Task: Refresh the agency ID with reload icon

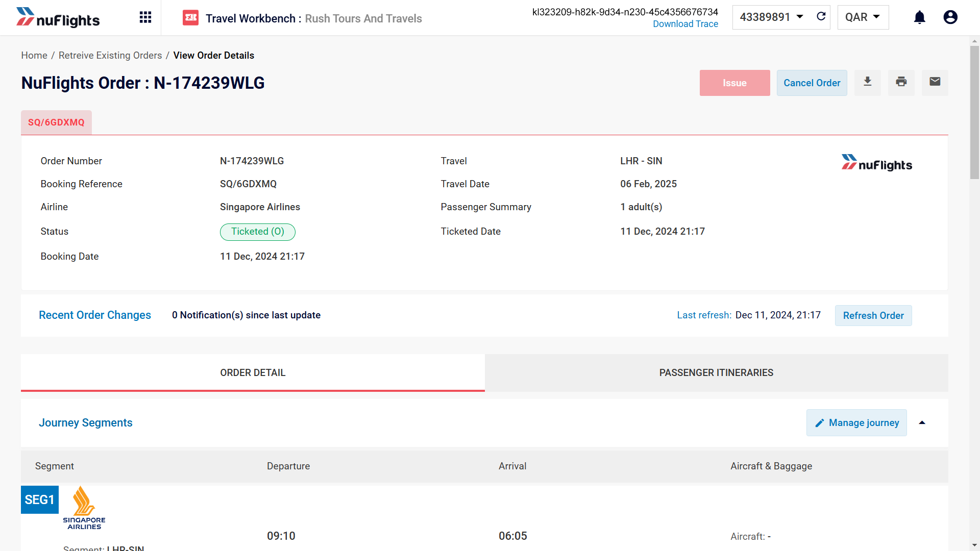Action: (821, 17)
